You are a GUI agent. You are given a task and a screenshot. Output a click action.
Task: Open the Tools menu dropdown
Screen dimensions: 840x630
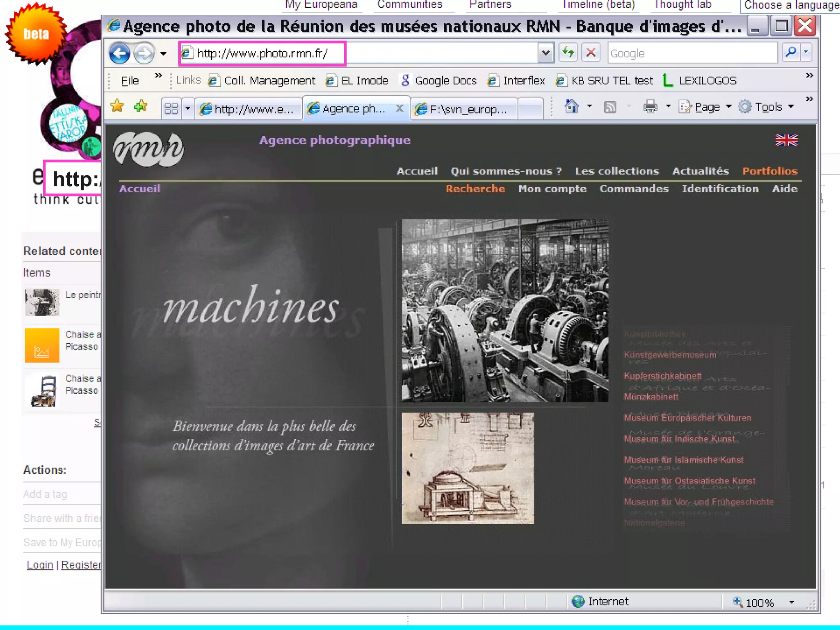tap(768, 107)
